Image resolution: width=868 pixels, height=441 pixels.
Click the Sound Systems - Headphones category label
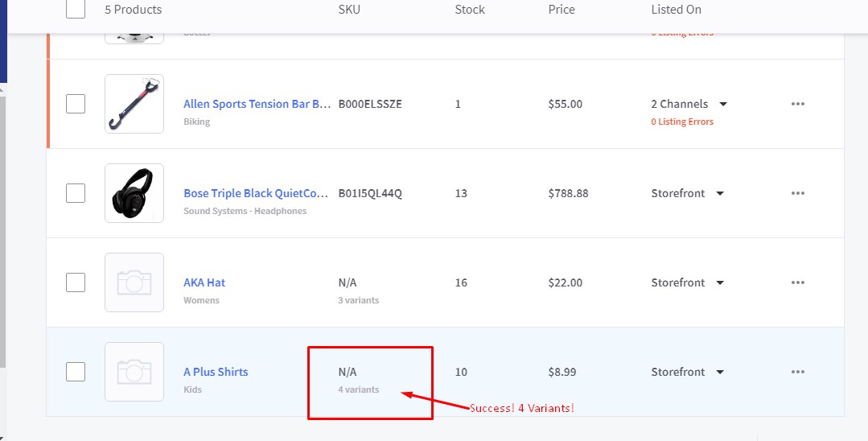tap(245, 211)
